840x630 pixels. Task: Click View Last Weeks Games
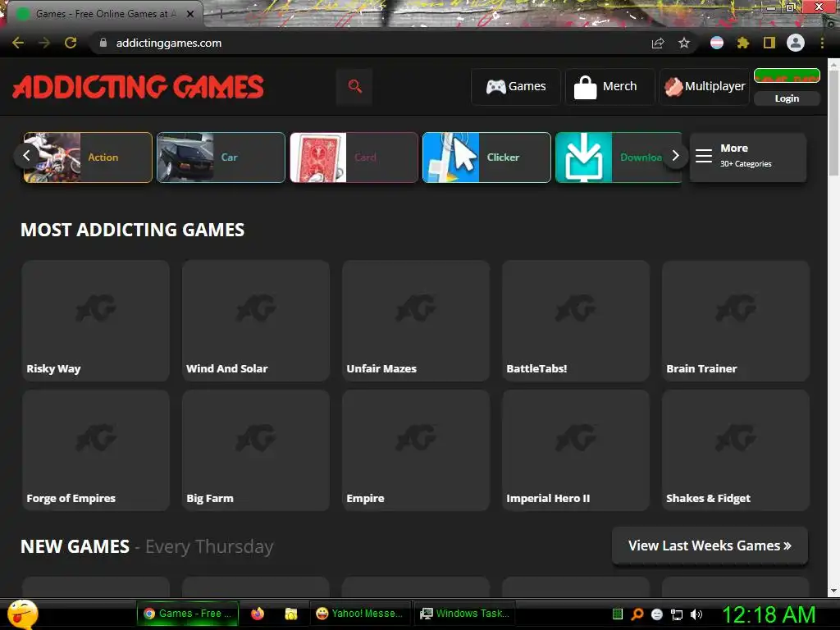coord(710,546)
